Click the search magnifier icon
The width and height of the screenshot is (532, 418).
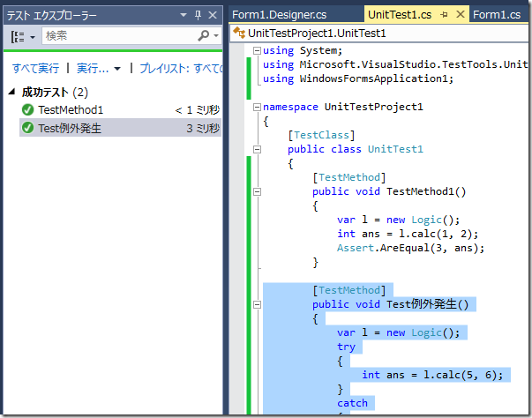click(204, 36)
